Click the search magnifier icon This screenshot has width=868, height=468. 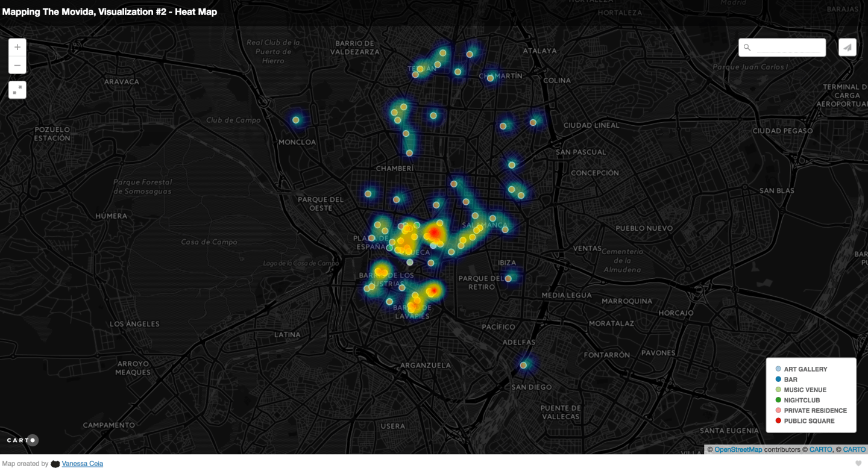point(747,48)
